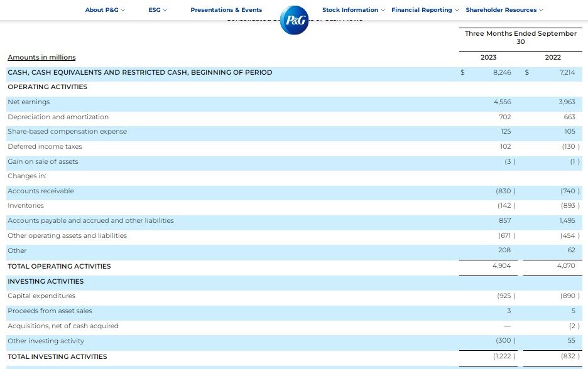Select inventories value (893)

(x=570, y=206)
